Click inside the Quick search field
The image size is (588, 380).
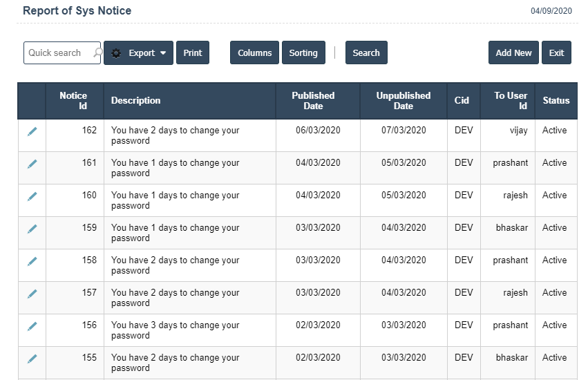[57, 53]
